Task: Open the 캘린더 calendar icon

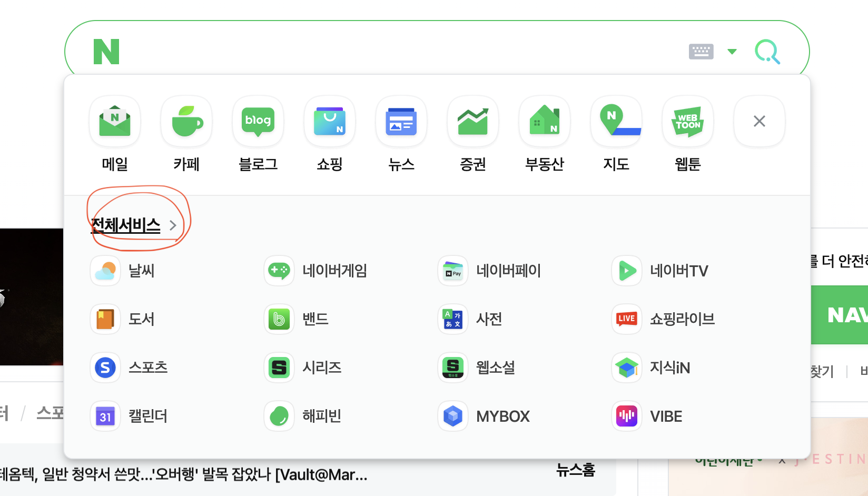Action: [x=105, y=416]
